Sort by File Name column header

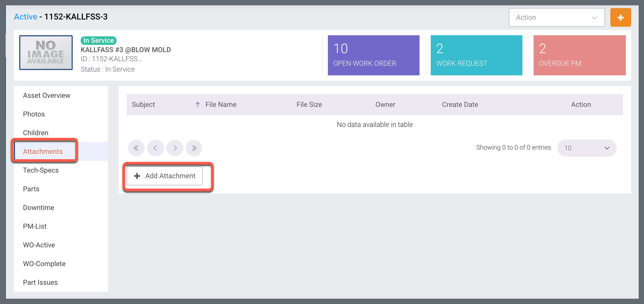coord(221,104)
